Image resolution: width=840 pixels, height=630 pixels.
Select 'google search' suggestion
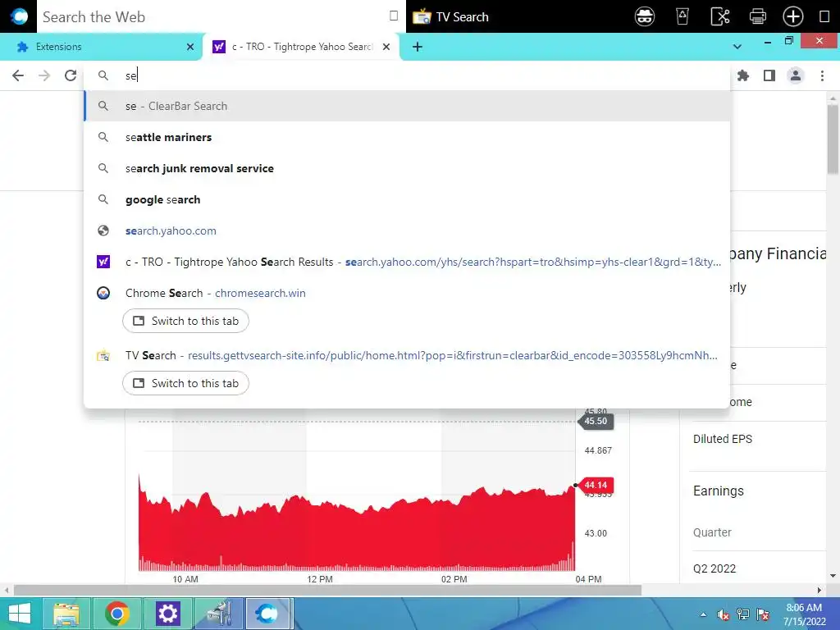pyautogui.click(x=407, y=199)
